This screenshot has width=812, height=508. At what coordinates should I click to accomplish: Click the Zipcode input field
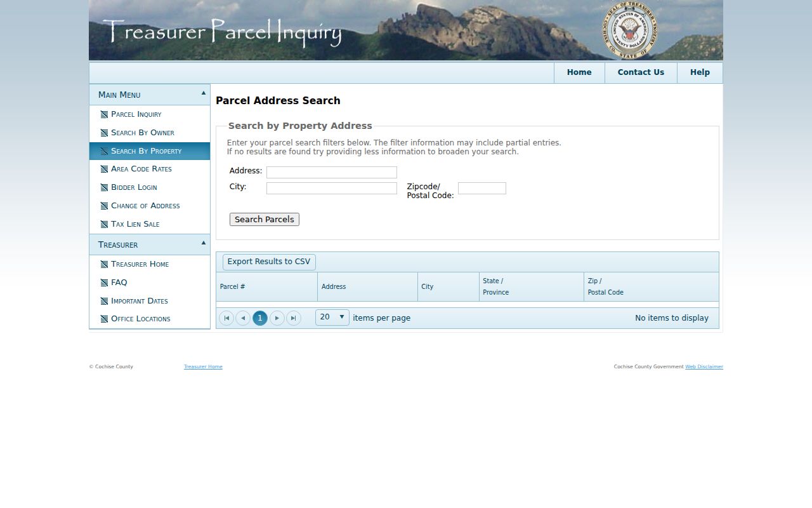pos(482,188)
